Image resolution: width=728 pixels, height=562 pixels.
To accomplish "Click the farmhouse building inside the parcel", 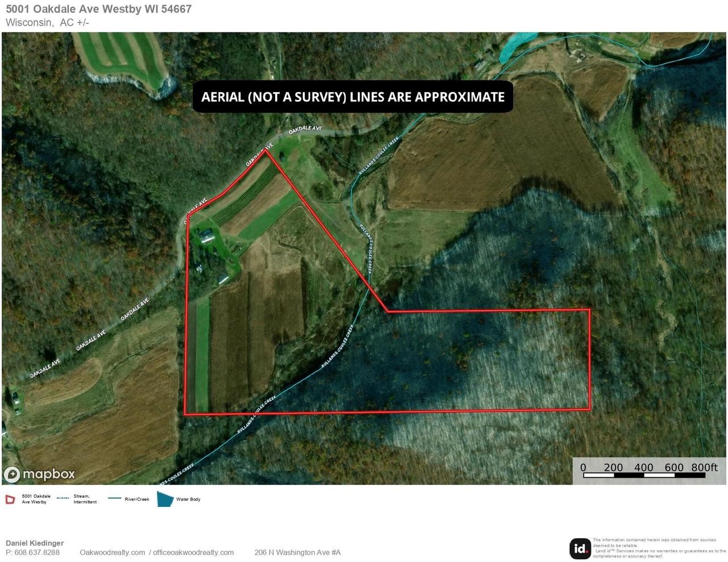I will click(x=206, y=235).
